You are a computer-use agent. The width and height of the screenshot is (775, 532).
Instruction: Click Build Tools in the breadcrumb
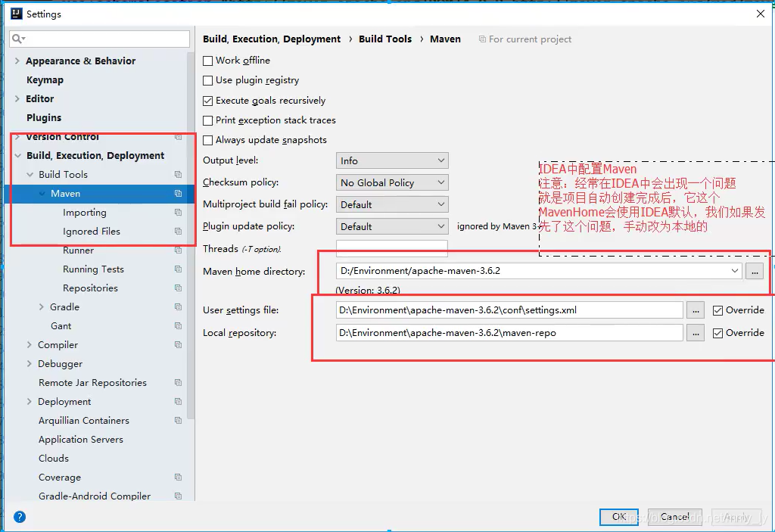coord(385,39)
